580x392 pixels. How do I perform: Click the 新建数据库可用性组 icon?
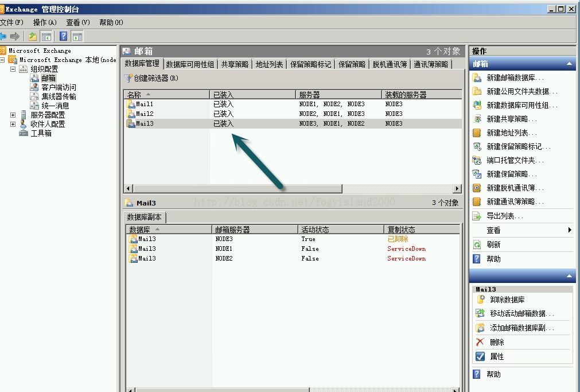click(477, 105)
